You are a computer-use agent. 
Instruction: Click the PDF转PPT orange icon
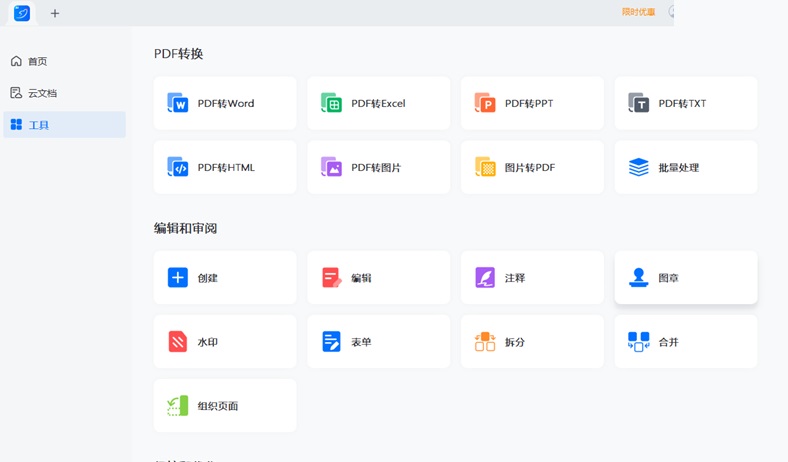pyautogui.click(x=485, y=103)
